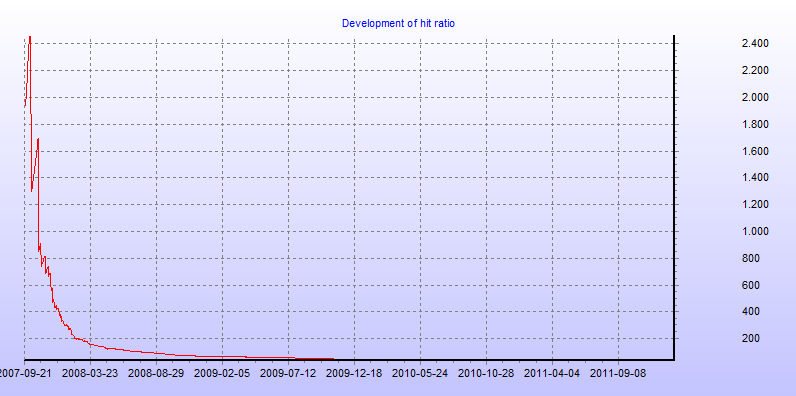Screen dimensions: 796x396
Task: Click the date label 2011-09-08
Action: coord(618,373)
